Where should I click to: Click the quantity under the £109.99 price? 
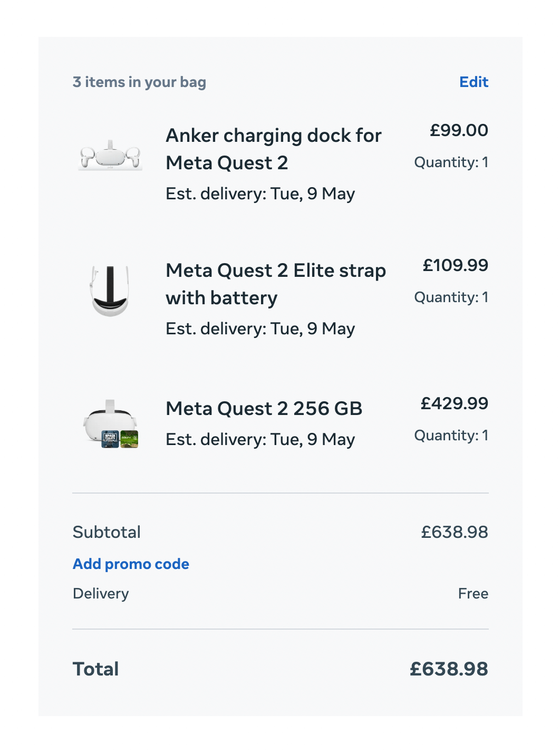(451, 297)
